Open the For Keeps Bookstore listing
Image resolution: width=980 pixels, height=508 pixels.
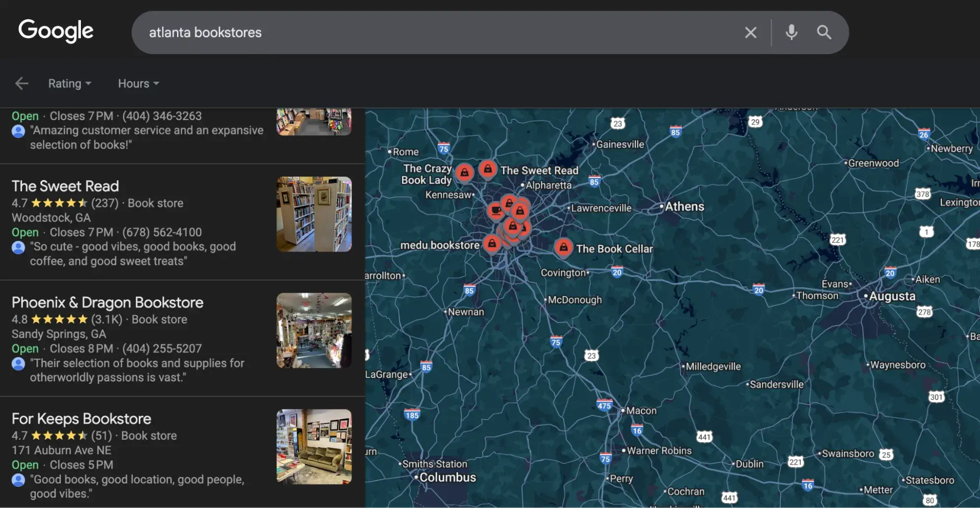point(80,418)
